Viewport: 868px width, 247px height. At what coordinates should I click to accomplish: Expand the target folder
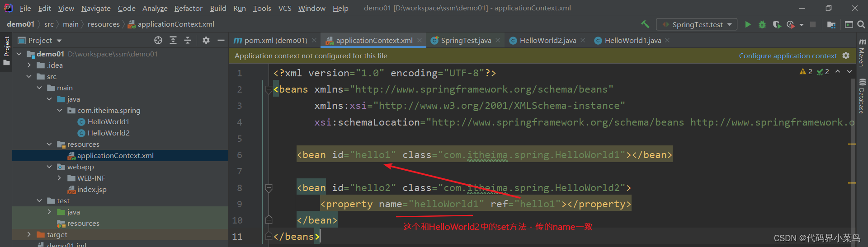tap(29, 234)
